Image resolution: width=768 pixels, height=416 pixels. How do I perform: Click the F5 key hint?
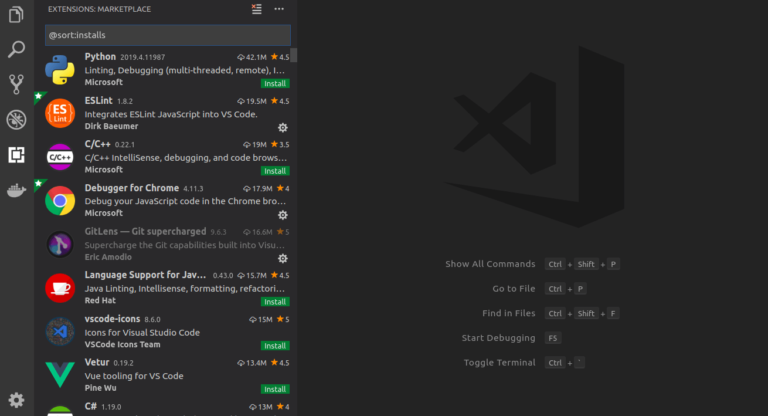(553, 338)
